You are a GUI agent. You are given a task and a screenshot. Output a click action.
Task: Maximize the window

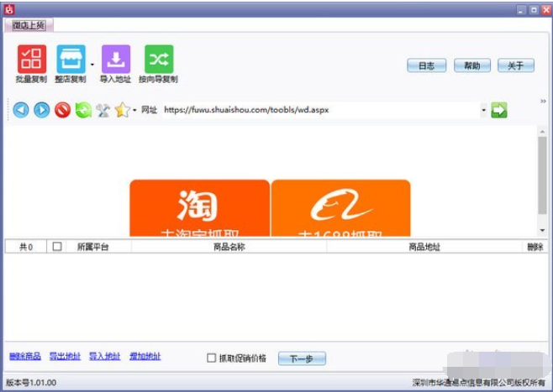click(534, 10)
